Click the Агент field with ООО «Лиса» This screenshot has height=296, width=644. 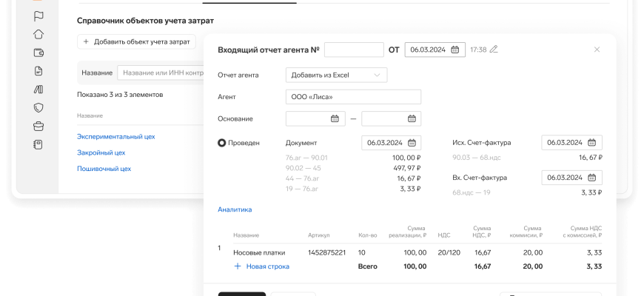coord(353,97)
